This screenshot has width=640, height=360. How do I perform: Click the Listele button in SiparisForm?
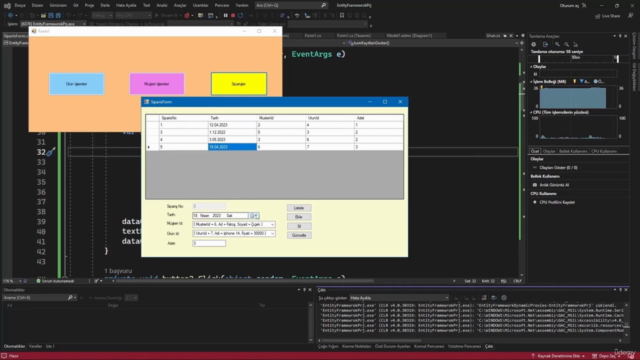coord(299,208)
